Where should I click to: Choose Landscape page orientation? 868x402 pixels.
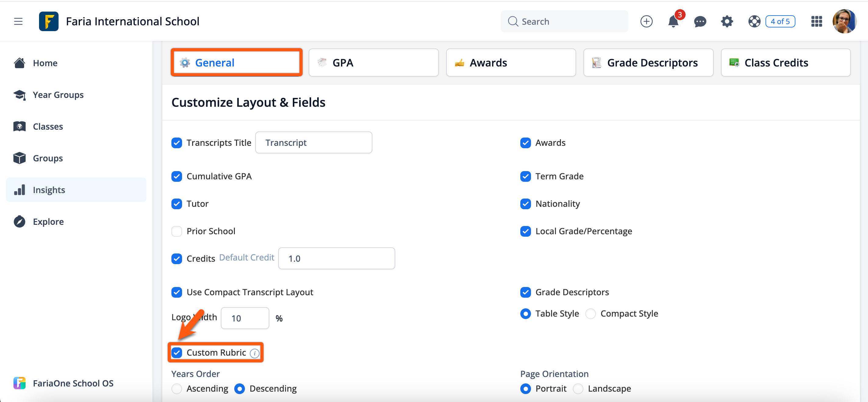(x=578, y=389)
